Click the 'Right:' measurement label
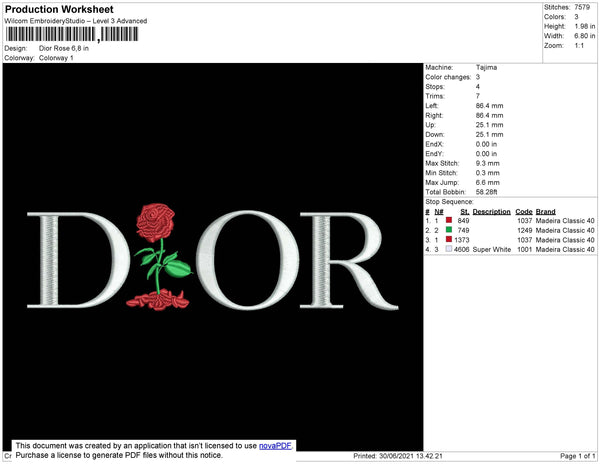The image size is (600, 464). coord(434,115)
